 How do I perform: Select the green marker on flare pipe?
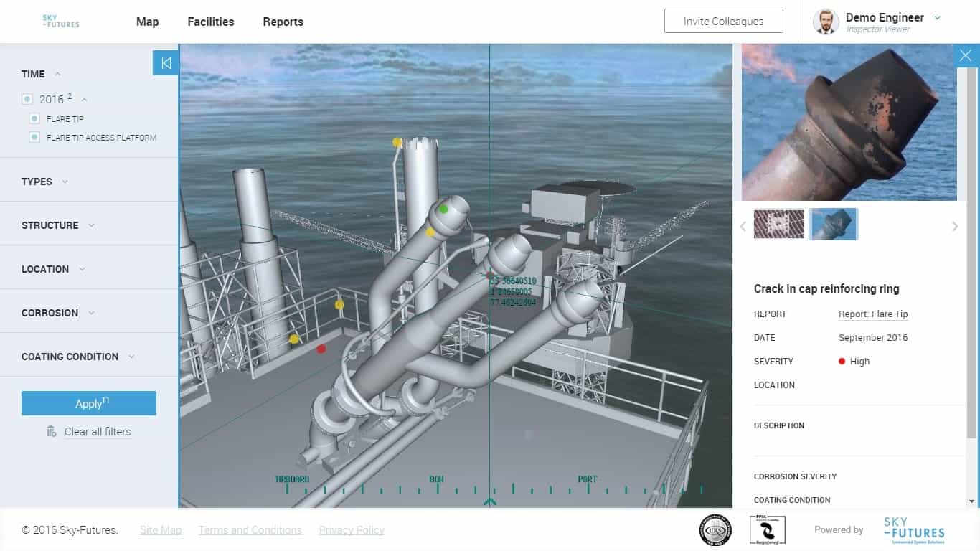coord(443,209)
